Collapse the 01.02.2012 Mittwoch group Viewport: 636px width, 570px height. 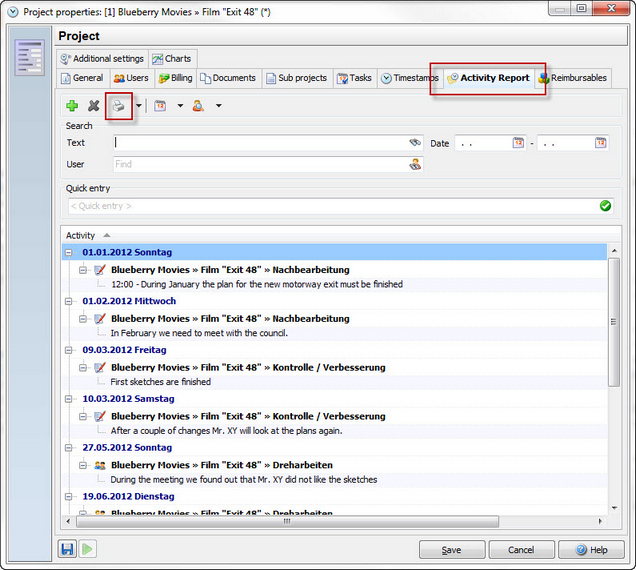tap(69, 301)
